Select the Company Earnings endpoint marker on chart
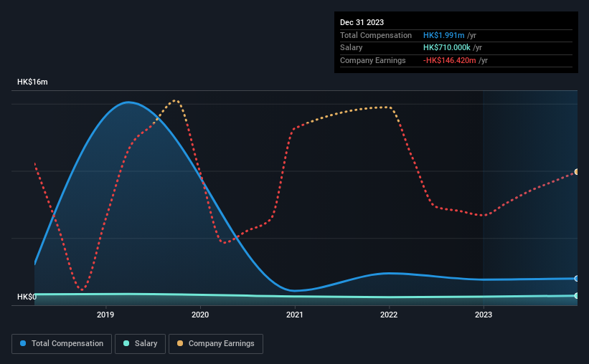The width and height of the screenshot is (589, 364). click(577, 172)
